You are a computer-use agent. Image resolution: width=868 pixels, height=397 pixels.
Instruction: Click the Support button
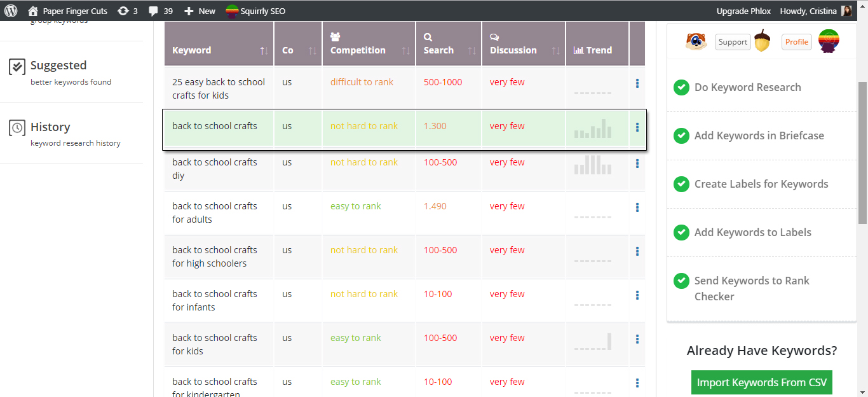point(733,42)
